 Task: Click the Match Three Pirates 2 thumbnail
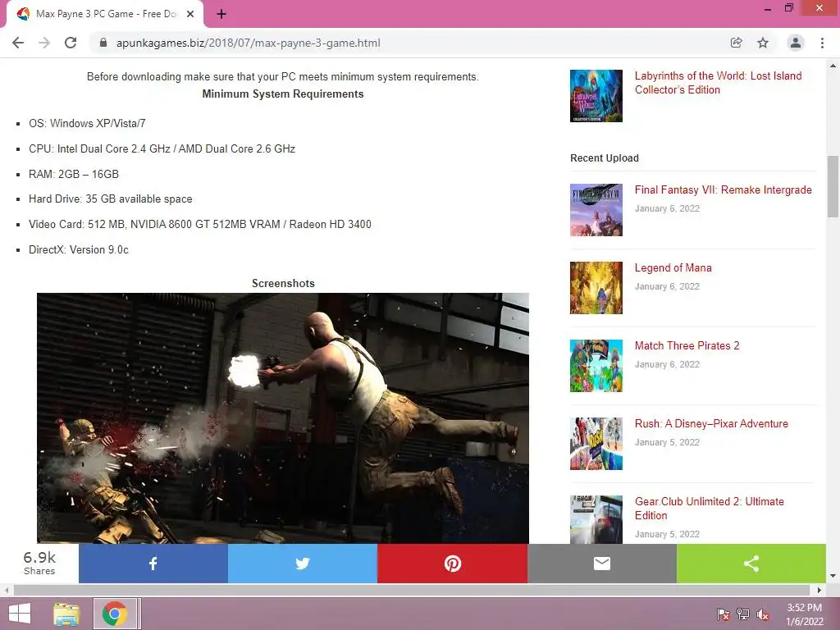click(x=596, y=365)
